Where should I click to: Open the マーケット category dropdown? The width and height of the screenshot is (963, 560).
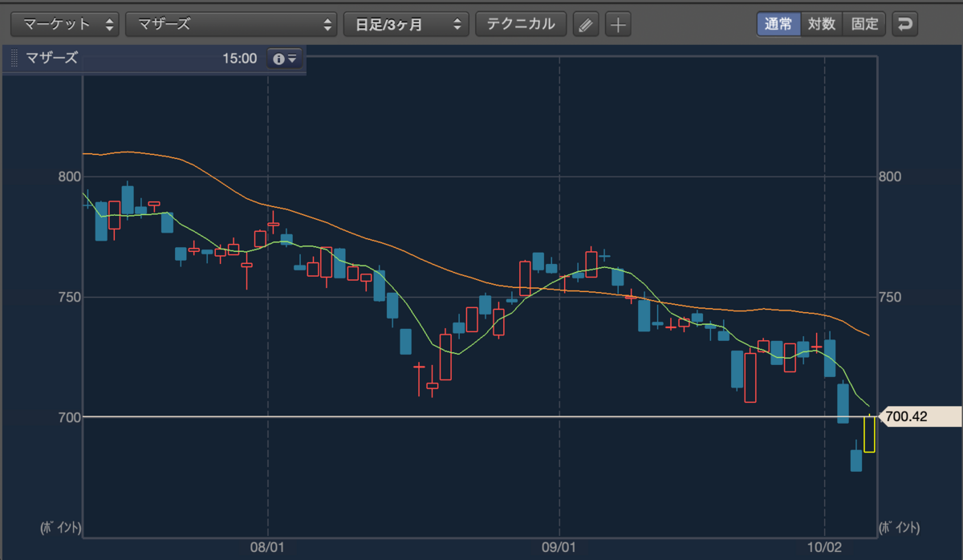point(65,24)
